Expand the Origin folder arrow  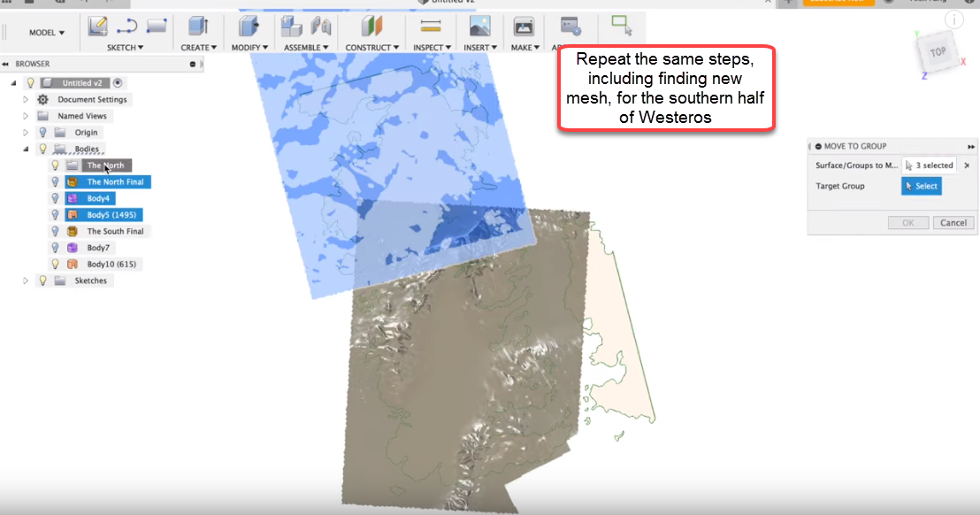26,133
